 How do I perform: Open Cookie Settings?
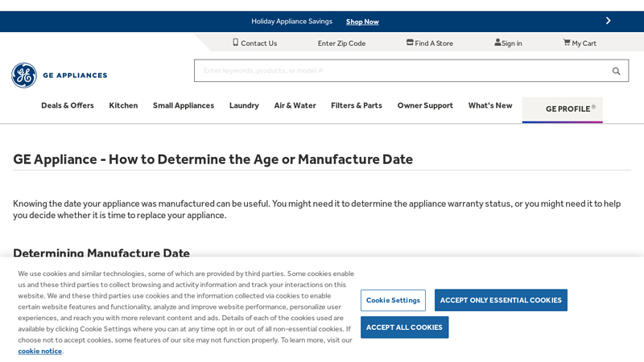pos(393,300)
